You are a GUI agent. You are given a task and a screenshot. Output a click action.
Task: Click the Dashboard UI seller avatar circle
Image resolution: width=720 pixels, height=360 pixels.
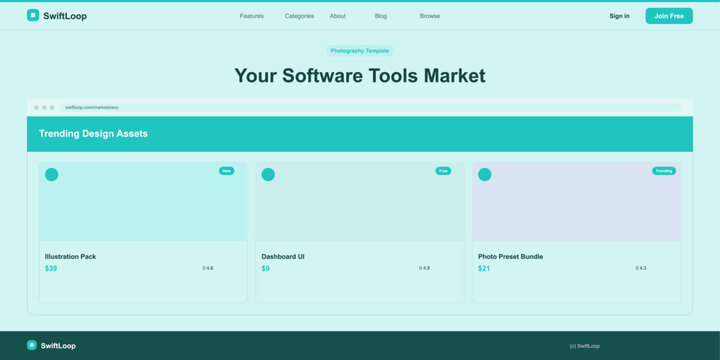point(268,174)
